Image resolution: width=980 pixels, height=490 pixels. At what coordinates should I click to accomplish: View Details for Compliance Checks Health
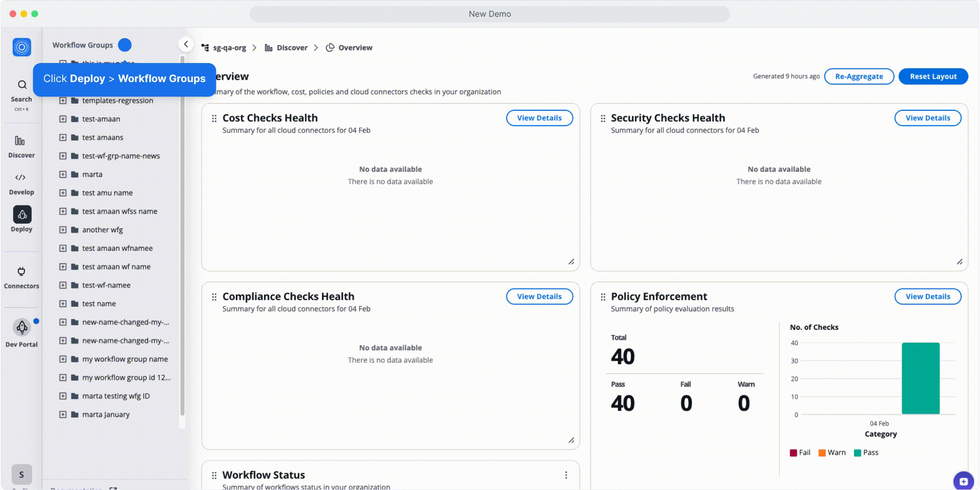point(539,296)
